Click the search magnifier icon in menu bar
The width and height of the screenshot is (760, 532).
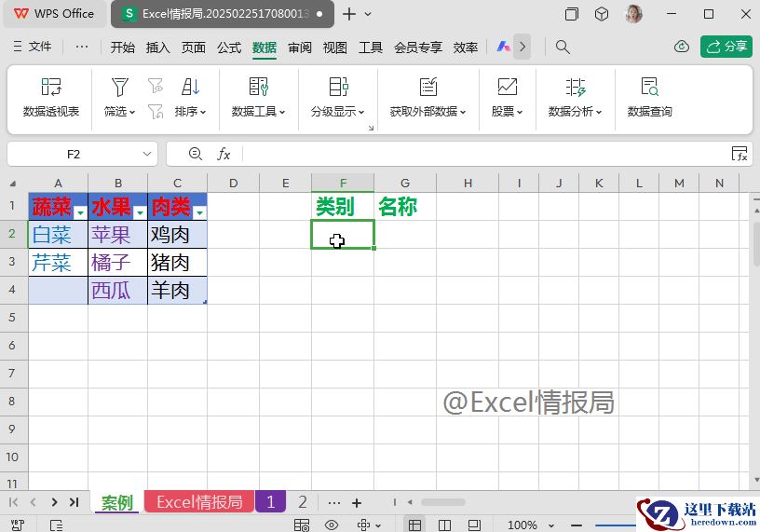[x=563, y=47]
